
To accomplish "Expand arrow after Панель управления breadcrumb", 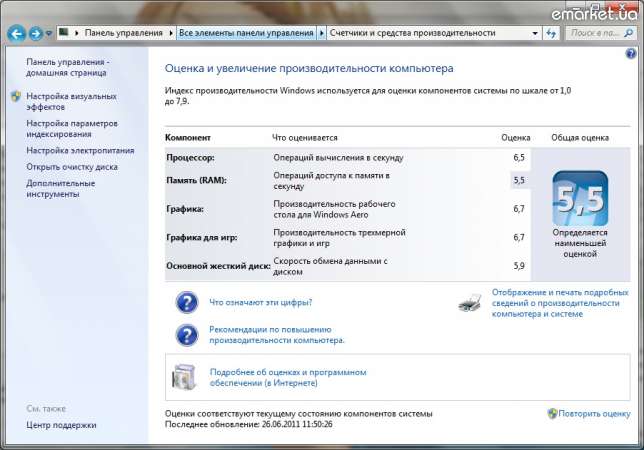I will (170, 33).
